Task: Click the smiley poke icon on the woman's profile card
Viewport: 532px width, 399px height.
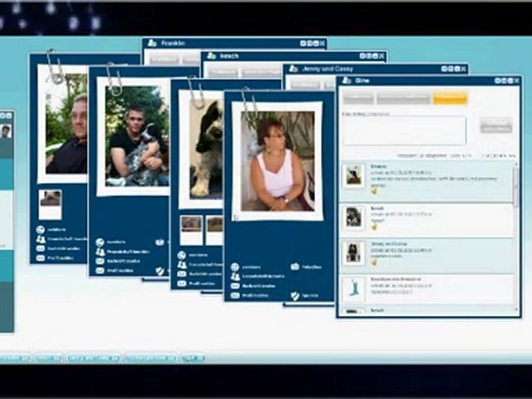Action: [235, 266]
